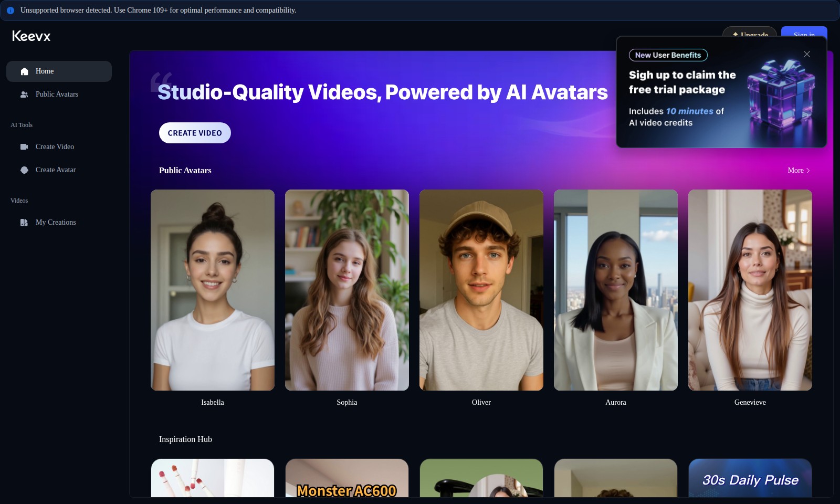Click the gift box image in popup
The width and height of the screenshot is (840, 504).
(x=781, y=96)
